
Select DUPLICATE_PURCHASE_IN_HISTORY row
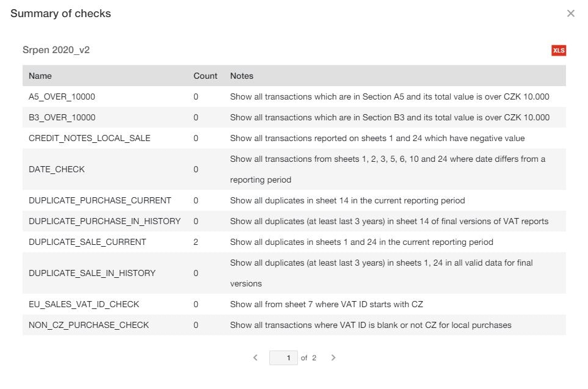[104, 221]
